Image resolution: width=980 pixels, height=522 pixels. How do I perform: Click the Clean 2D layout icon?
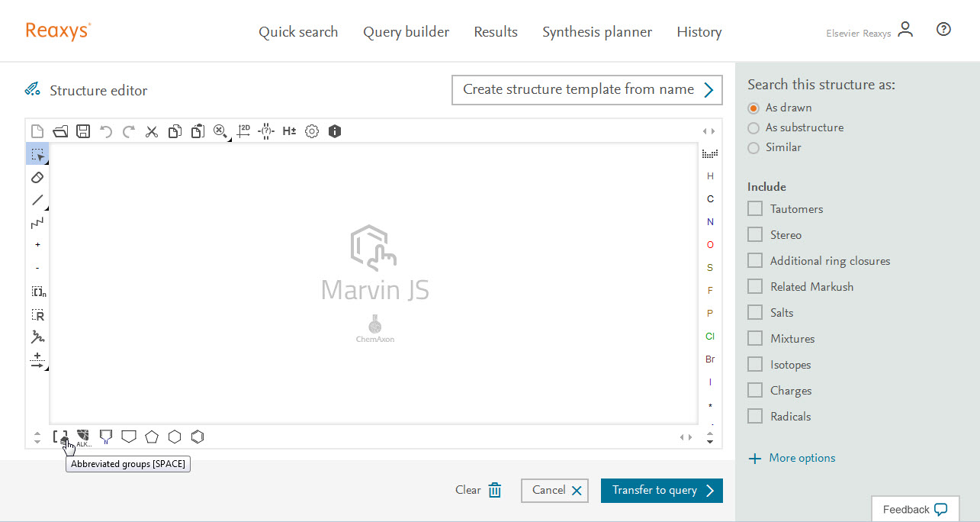[x=243, y=131]
